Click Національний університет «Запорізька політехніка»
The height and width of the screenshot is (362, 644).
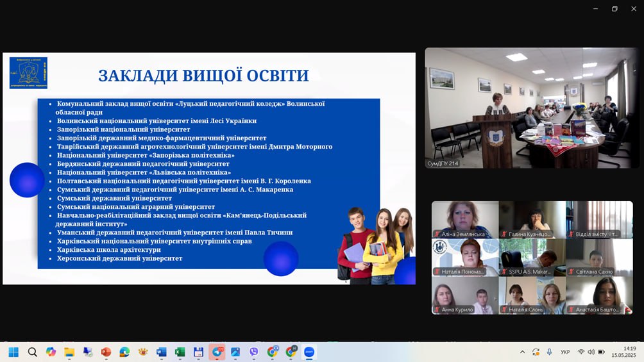tap(146, 155)
